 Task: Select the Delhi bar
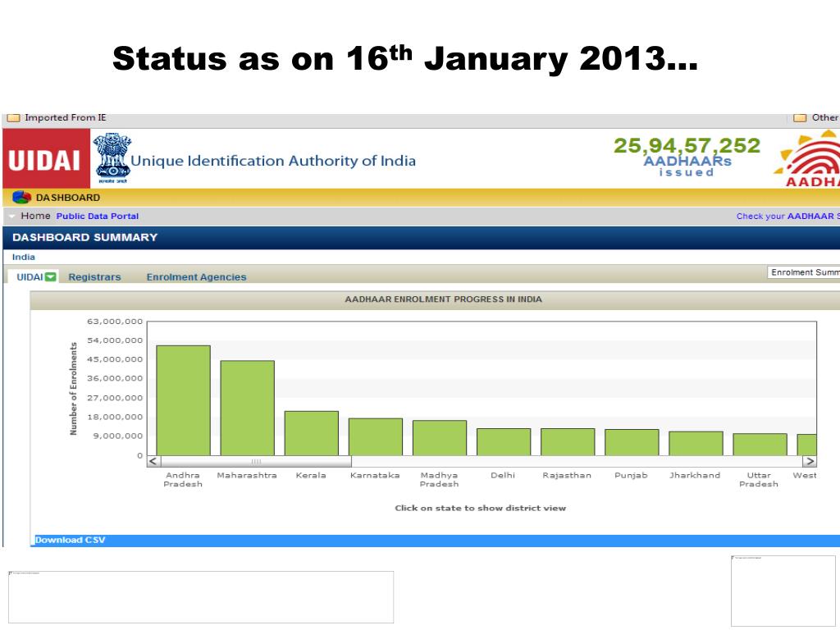(504, 442)
